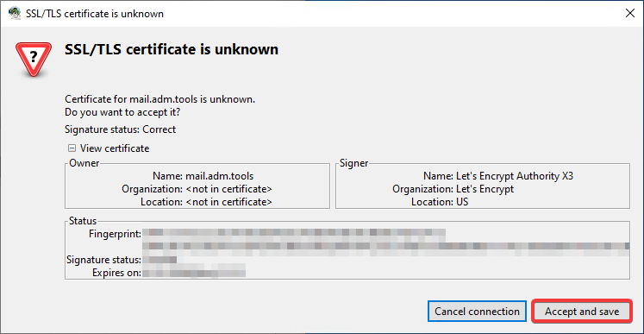This screenshot has width=644, height=334.
Task: Collapse the View certificate section
Action: (72, 148)
